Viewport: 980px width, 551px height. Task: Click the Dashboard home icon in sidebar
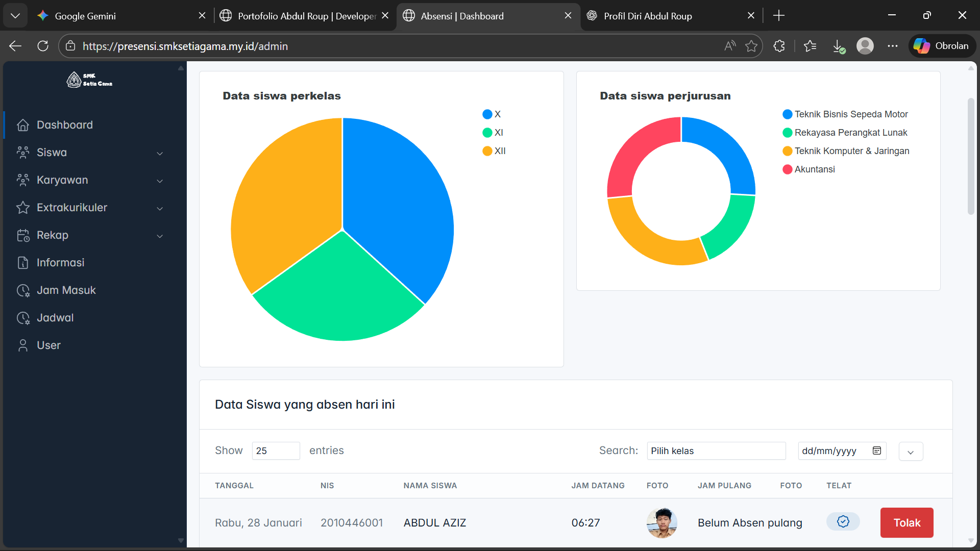pos(23,125)
